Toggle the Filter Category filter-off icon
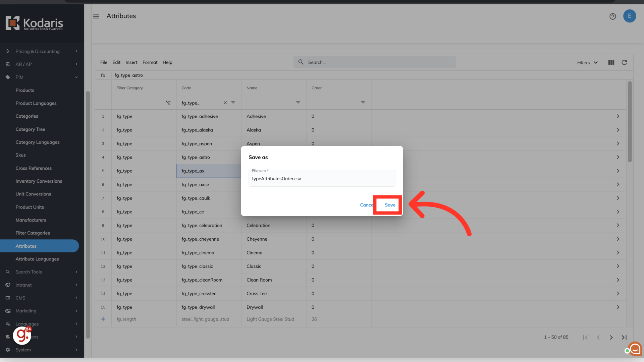The image size is (644, 362). (168, 103)
